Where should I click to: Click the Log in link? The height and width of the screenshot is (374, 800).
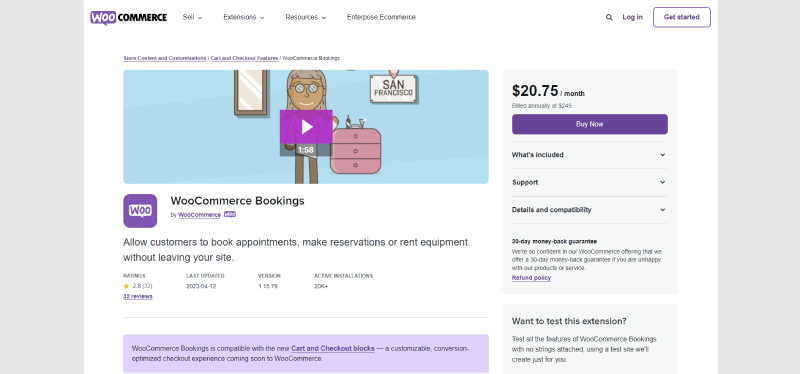[632, 17]
